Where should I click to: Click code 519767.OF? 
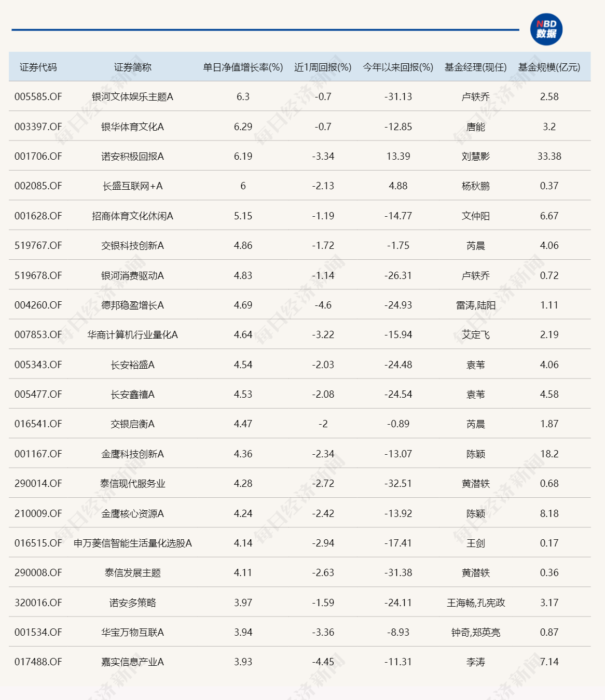pos(38,245)
